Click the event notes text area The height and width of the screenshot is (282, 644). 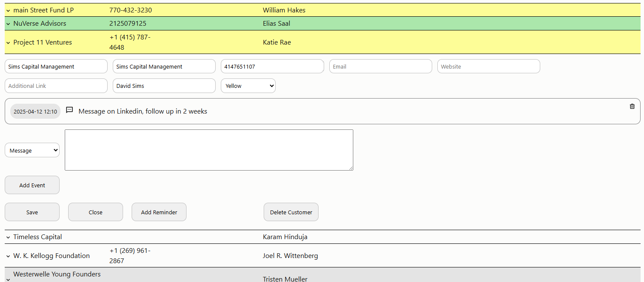pos(209,150)
